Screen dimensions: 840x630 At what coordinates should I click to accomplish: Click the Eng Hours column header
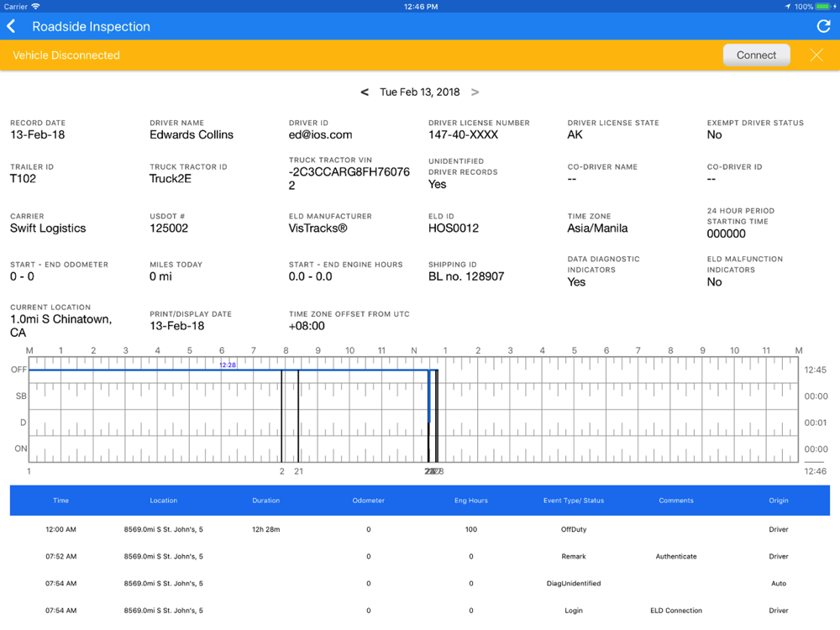pyautogui.click(x=471, y=501)
